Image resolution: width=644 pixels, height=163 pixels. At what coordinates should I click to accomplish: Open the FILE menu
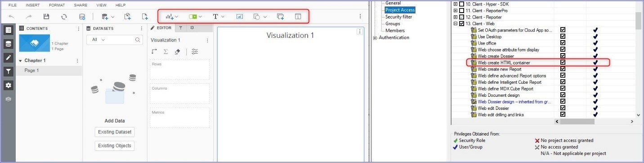coord(13,5)
